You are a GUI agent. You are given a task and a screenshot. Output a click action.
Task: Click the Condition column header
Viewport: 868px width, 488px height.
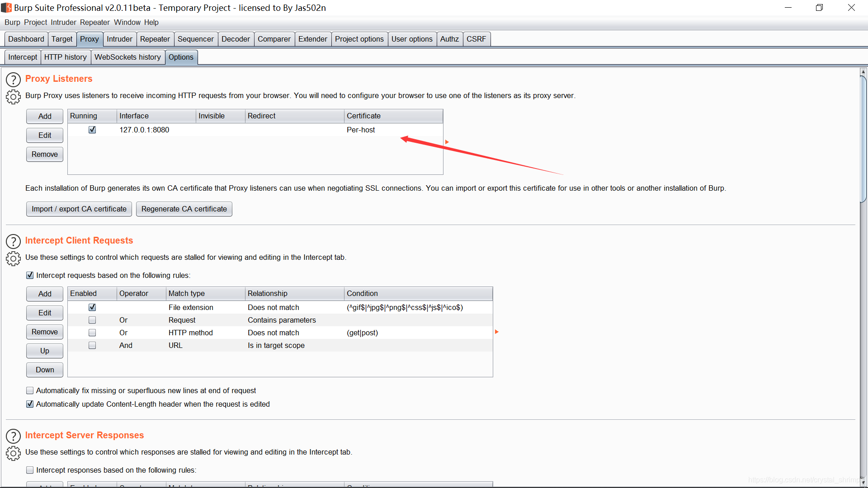coord(418,293)
